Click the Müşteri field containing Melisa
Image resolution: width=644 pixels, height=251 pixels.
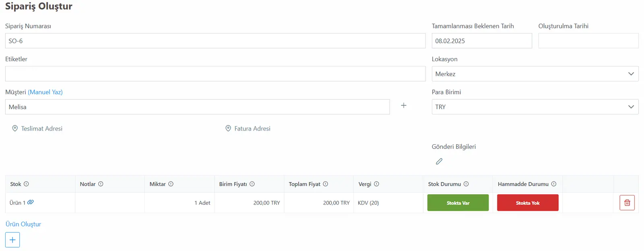pos(198,107)
